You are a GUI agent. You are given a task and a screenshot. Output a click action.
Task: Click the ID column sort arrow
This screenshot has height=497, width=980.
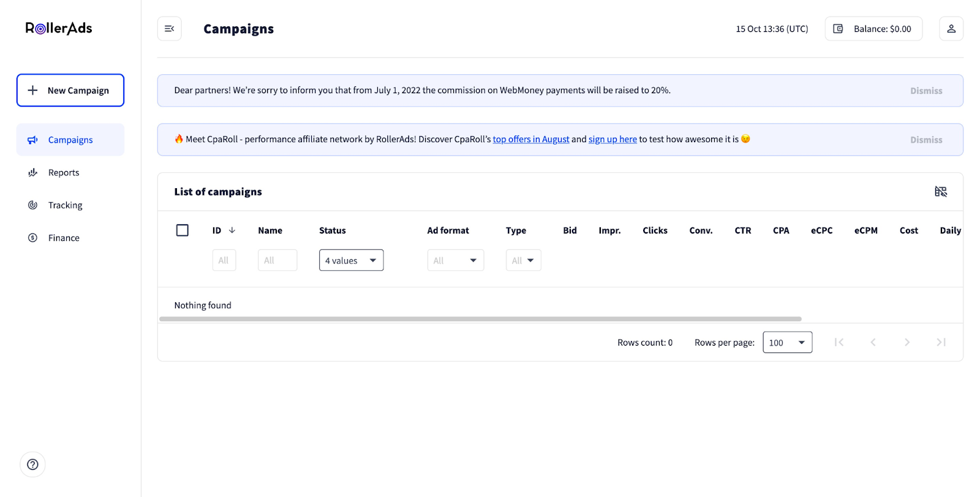click(232, 230)
